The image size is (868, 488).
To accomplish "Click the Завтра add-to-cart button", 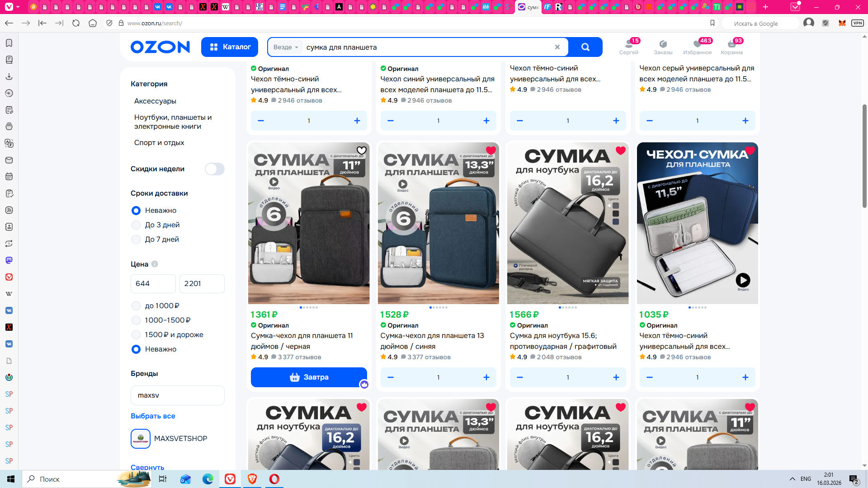I will 309,377.
